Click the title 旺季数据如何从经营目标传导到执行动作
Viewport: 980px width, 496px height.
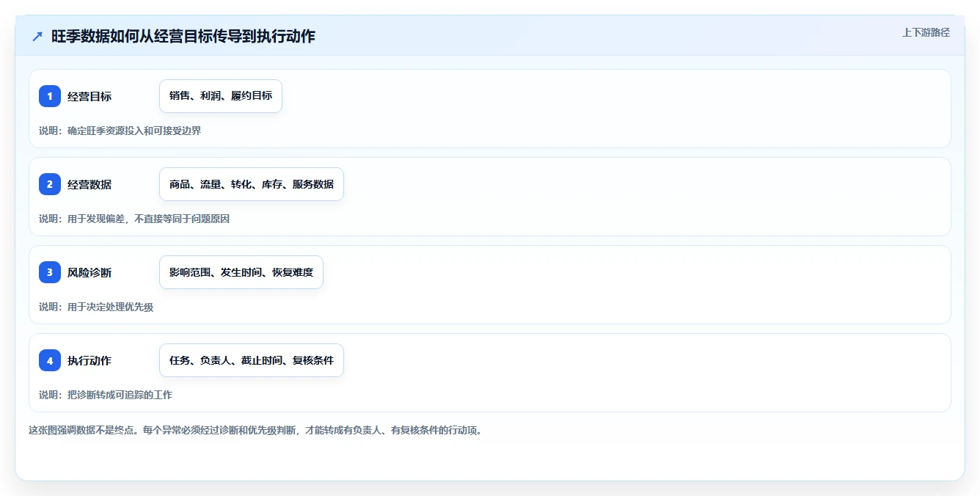[x=183, y=37]
